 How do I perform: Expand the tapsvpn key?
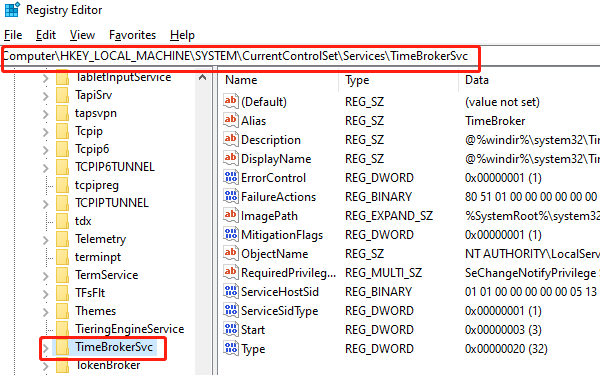coord(46,114)
